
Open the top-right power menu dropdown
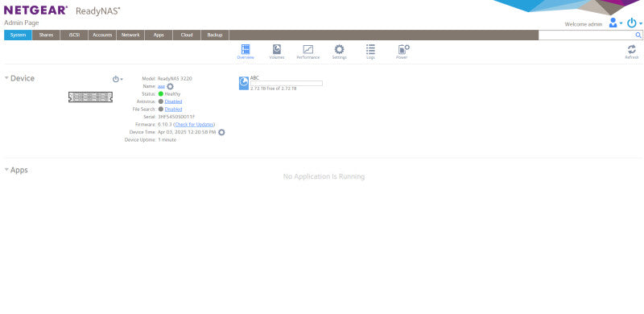click(x=634, y=23)
